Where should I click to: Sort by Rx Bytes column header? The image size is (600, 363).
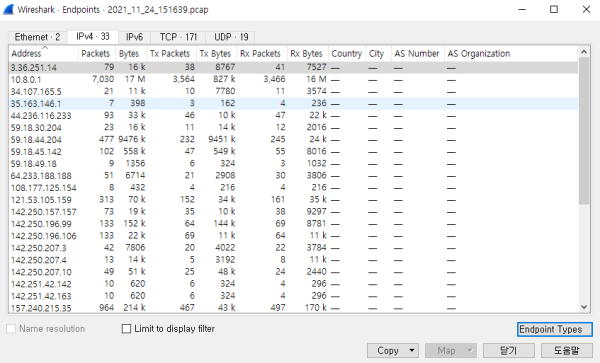point(308,54)
